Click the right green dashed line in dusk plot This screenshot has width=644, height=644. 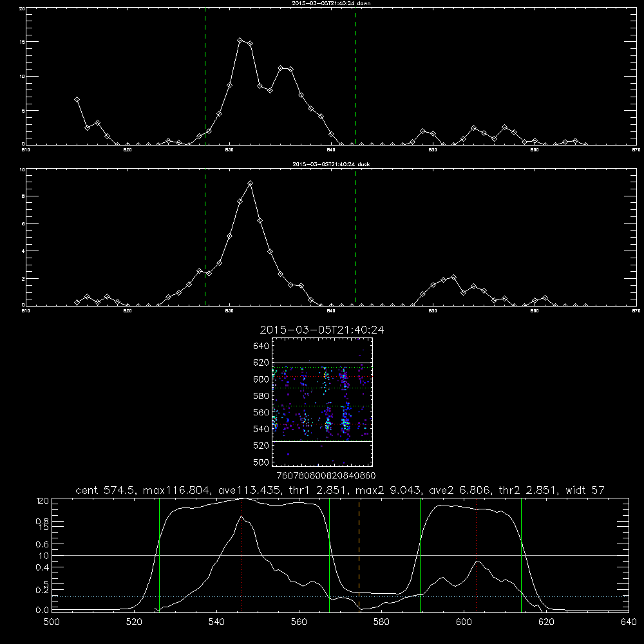(x=355, y=238)
